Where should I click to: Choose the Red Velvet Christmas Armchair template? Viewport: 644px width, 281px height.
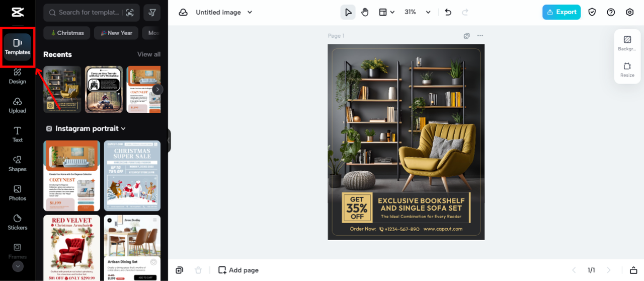tap(71, 248)
